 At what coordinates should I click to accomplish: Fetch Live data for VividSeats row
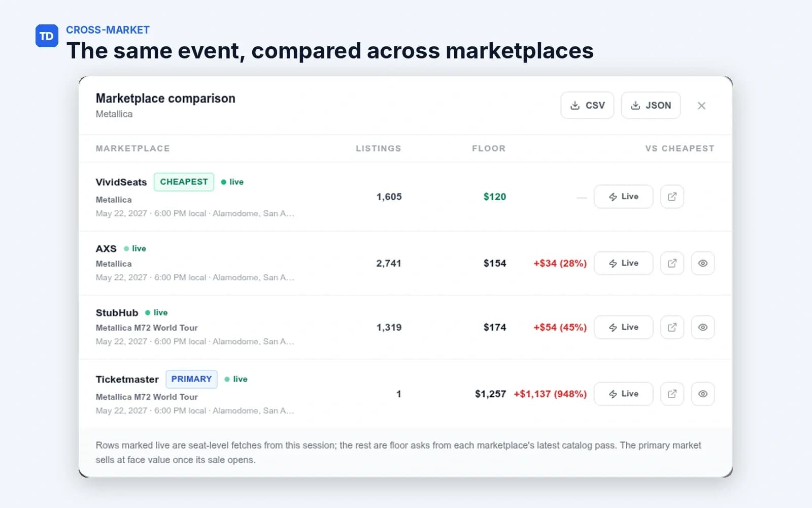pyautogui.click(x=623, y=197)
